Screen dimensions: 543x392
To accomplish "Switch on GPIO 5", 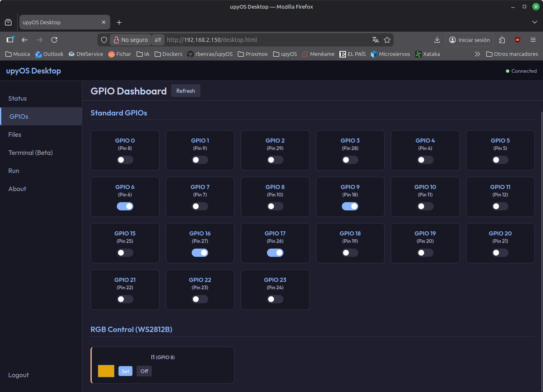I will [x=500, y=160].
